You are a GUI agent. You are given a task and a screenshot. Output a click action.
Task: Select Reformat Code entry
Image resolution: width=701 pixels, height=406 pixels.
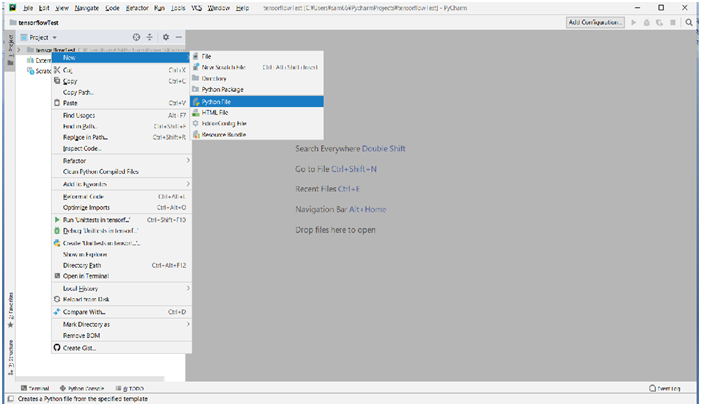coord(121,196)
